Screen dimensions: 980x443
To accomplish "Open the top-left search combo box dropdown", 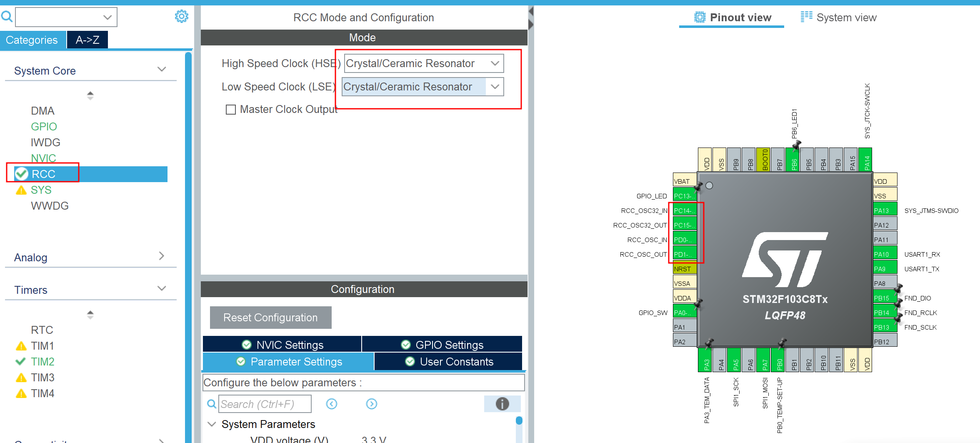I will 107,17.
